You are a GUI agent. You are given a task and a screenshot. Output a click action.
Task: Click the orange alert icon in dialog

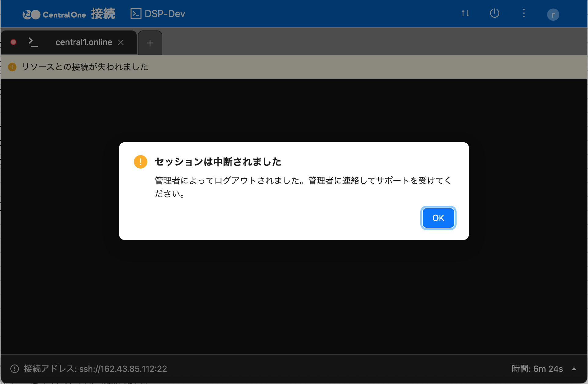(140, 162)
